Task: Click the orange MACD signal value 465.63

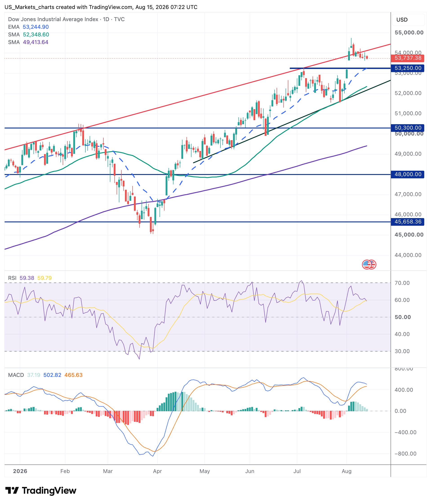Action: [x=73, y=375]
